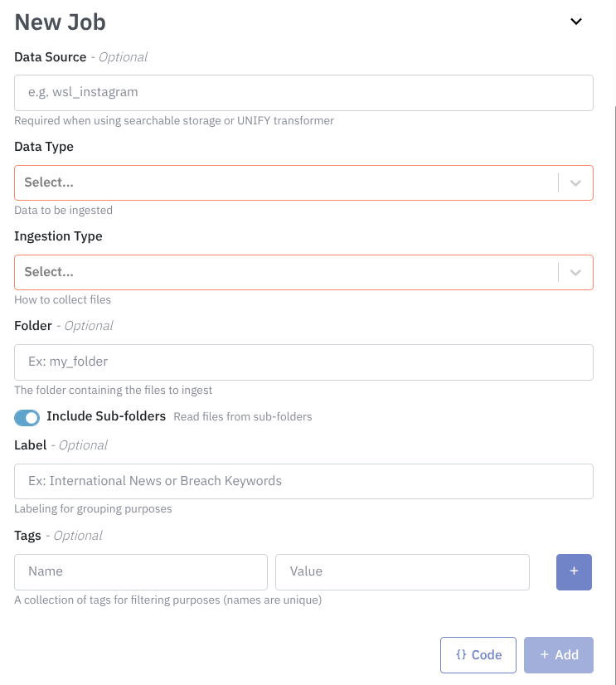The height and width of the screenshot is (685, 616).
Task: Focus the Data Source text field
Action: (x=303, y=93)
